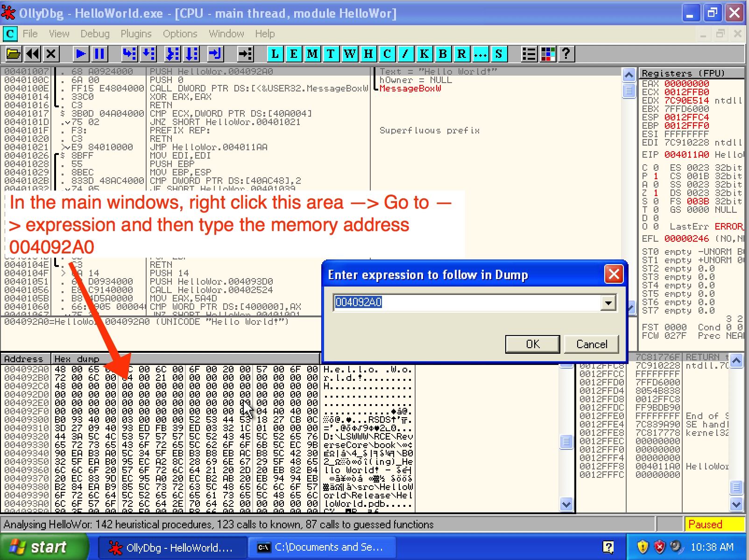Click the red shield tray icon
749x560 pixels.
tap(659, 547)
